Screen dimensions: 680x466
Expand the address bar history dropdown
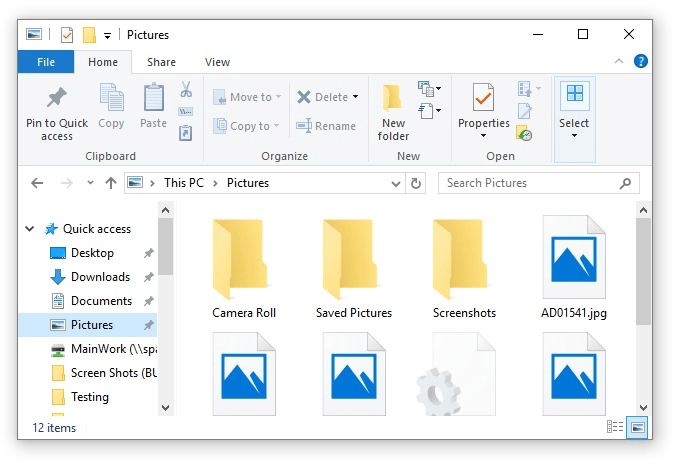tap(396, 183)
